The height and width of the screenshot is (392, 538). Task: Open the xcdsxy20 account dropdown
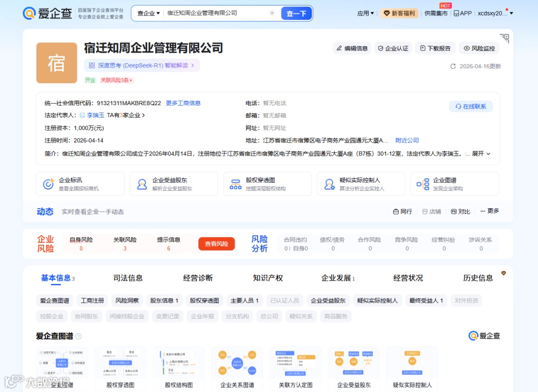[495, 13]
